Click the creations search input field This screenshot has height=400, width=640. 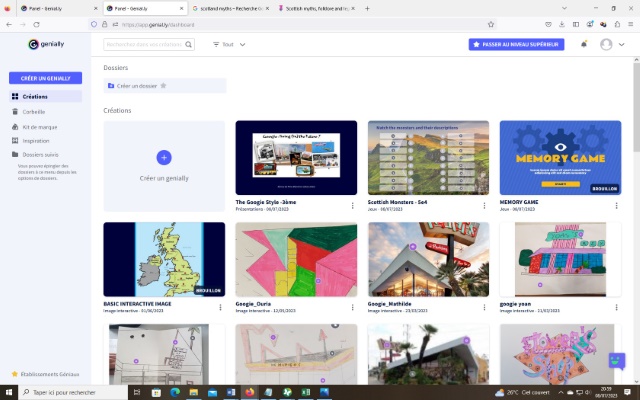[143, 44]
